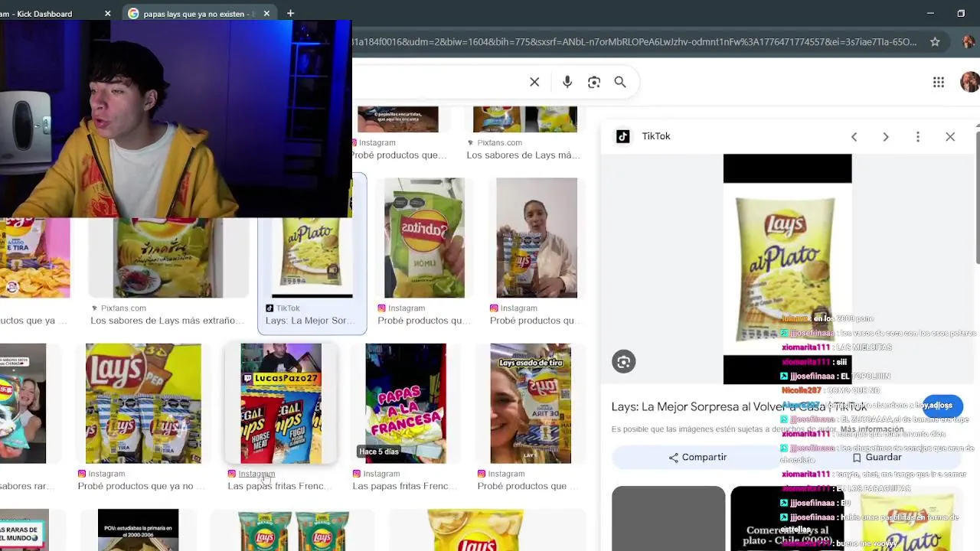
Task: Open the large Lay's al Plato preview image
Action: click(787, 269)
